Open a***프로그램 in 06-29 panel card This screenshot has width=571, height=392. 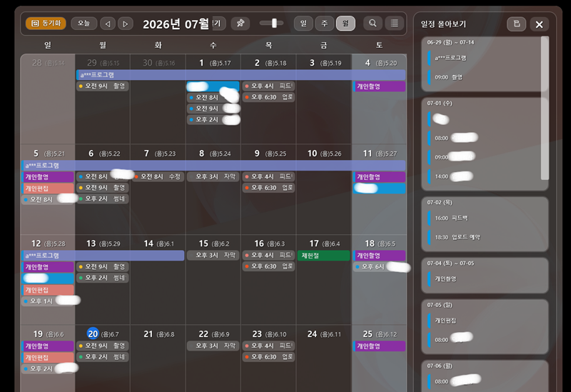tap(450, 58)
